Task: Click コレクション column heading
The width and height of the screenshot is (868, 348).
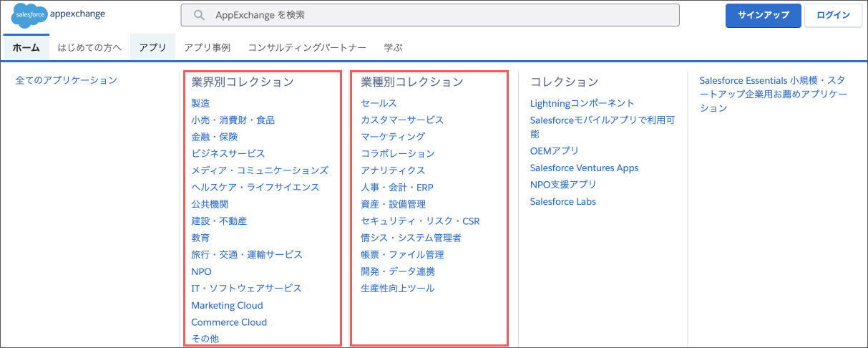Action: pos(564,82)
